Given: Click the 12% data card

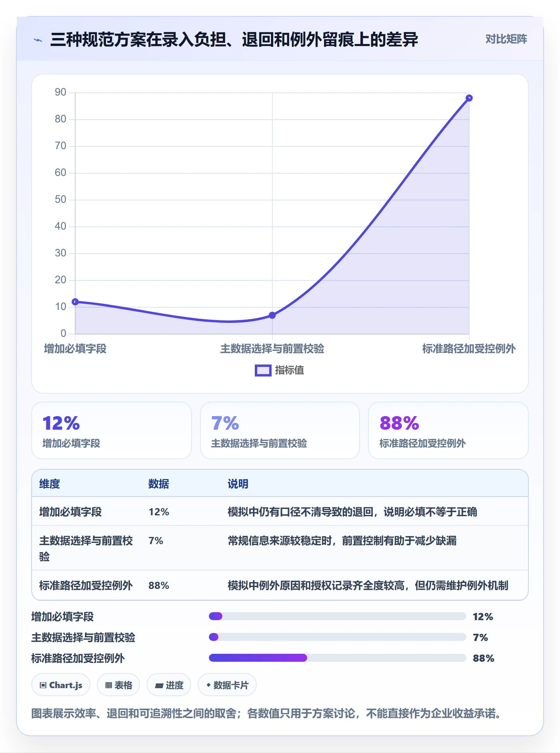Looking at the screenshot, I should coord(112,431).
